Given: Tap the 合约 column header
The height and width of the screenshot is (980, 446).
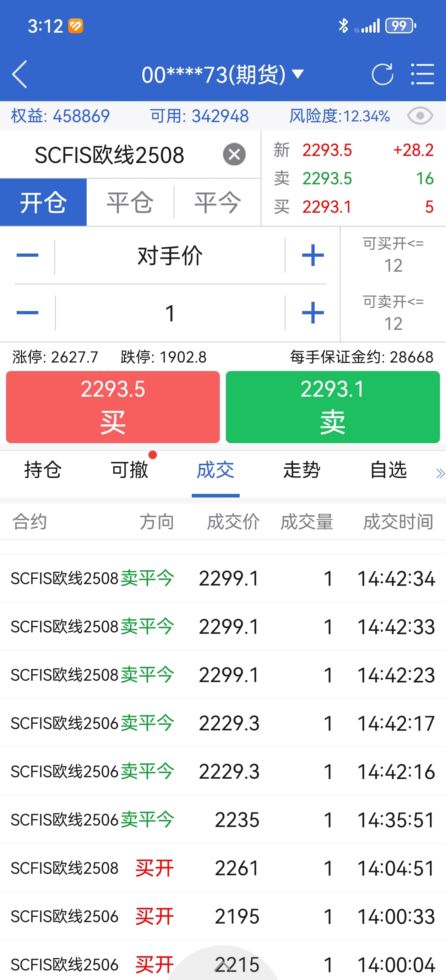Looking at the screenshot, I should [x=30, y=522].
